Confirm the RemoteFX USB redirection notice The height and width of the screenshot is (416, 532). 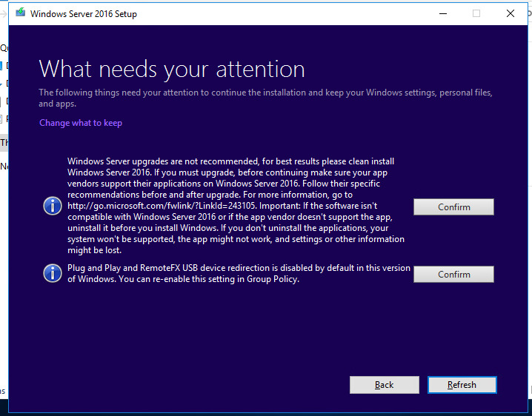click(x=453, y=274)
